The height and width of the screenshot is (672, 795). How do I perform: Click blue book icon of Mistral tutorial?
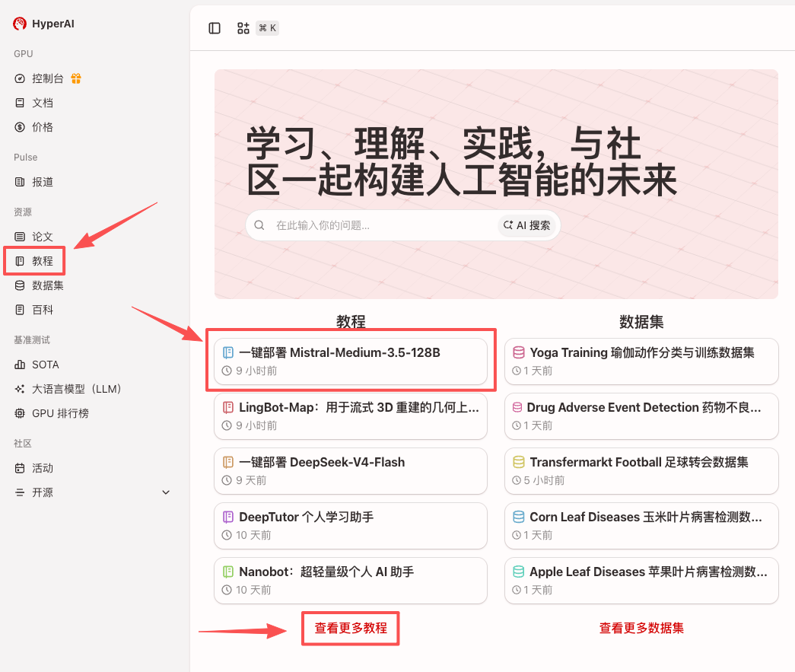228,352
